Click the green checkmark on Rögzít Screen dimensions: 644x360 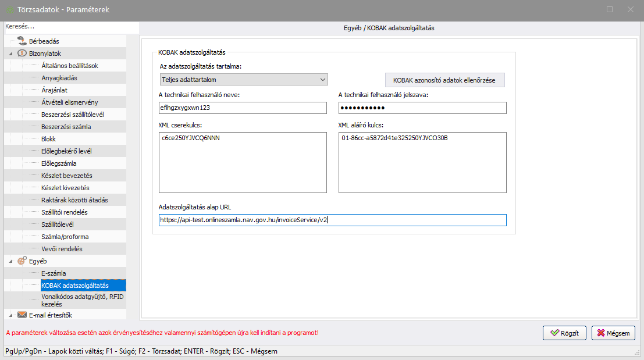point(555,333)
